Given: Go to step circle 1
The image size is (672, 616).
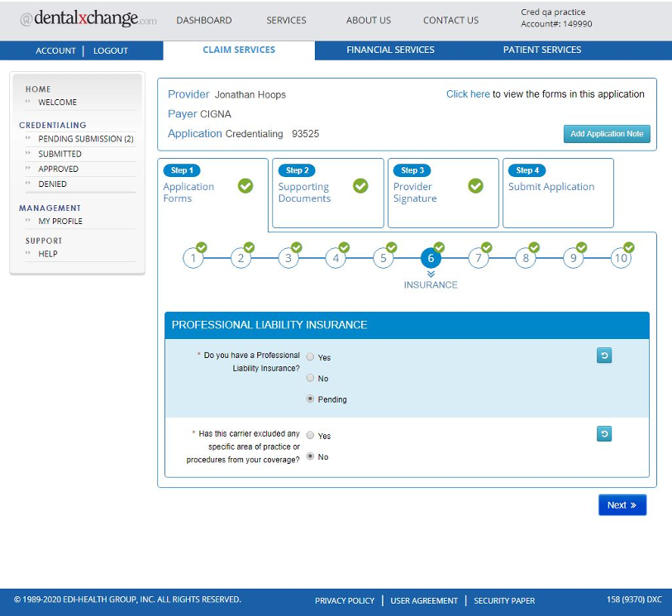Looking at the screenshot, I should [193, 259].
